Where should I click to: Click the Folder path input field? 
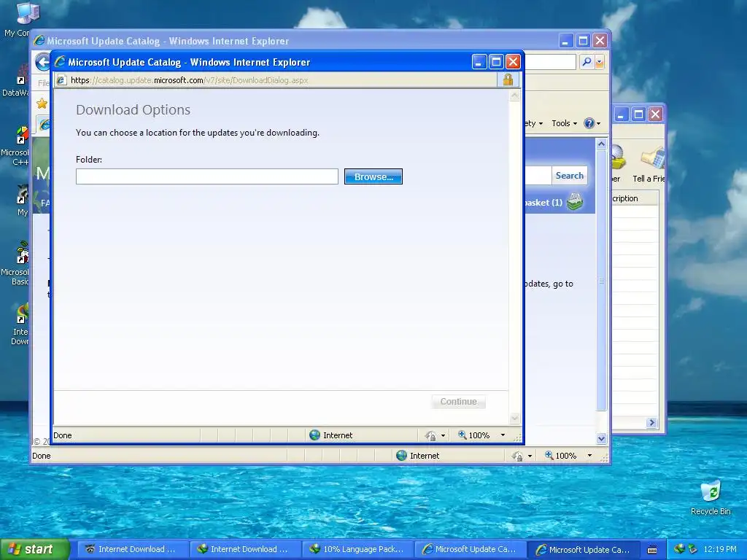[206, 176]
